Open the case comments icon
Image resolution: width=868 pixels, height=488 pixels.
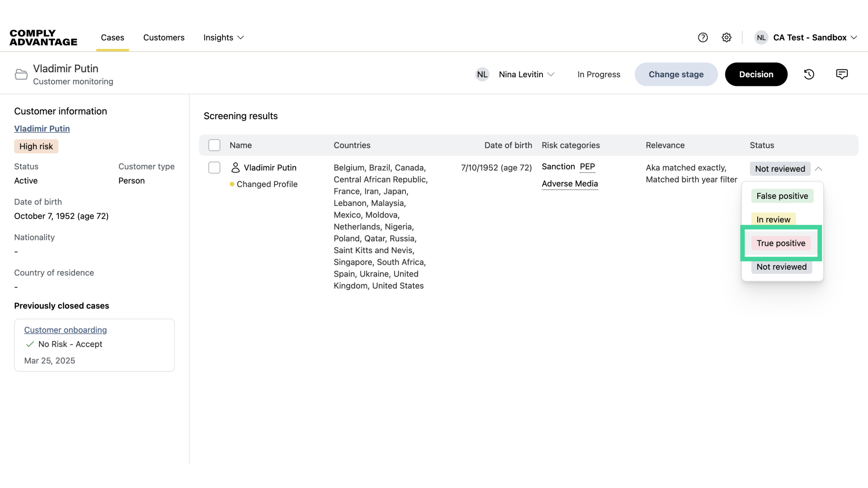point(842,74)
